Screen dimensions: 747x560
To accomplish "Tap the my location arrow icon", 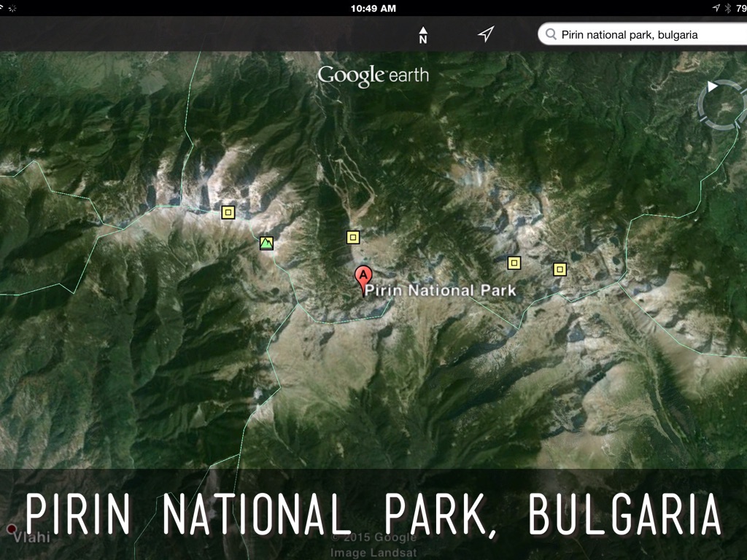I will [486, 34].
